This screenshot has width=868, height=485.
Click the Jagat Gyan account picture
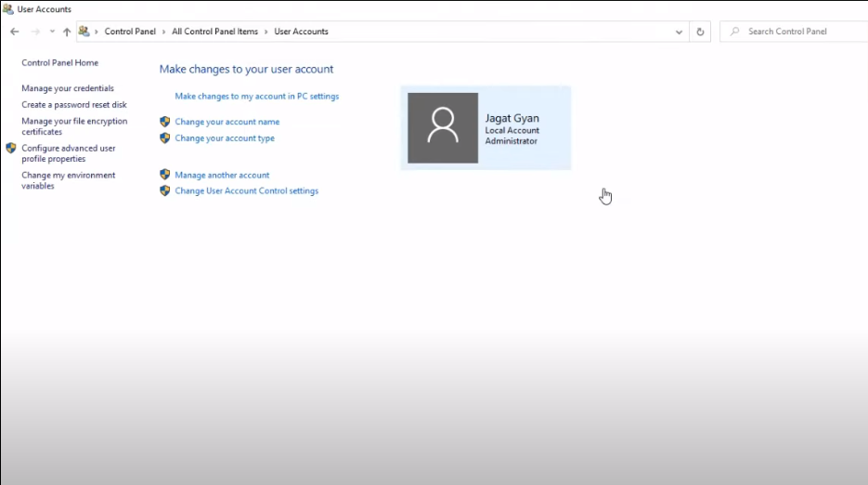coord(443,128)
